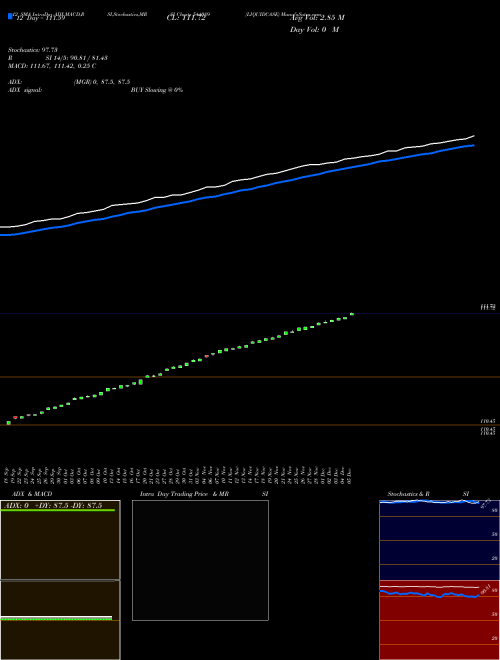Click the 'CL: 111.72' close price text
Screen dimensions: 500x660
click(x=186, y=18)
